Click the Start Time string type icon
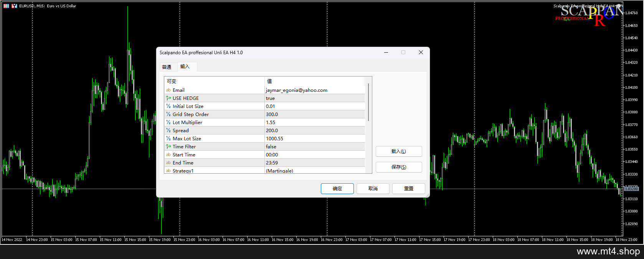644x259 pixels. (168, 155)
